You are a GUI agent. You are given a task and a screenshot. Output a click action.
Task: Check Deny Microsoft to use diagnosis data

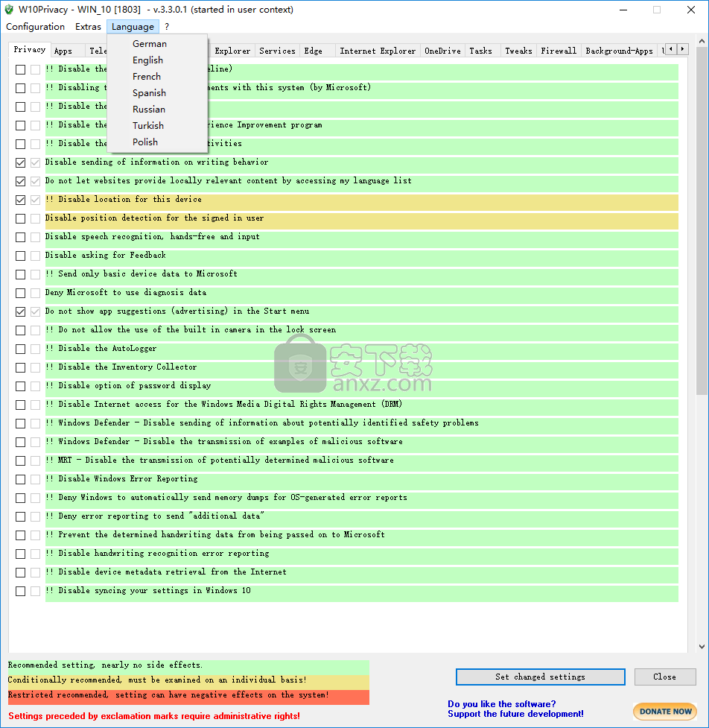tap(20, 293)
